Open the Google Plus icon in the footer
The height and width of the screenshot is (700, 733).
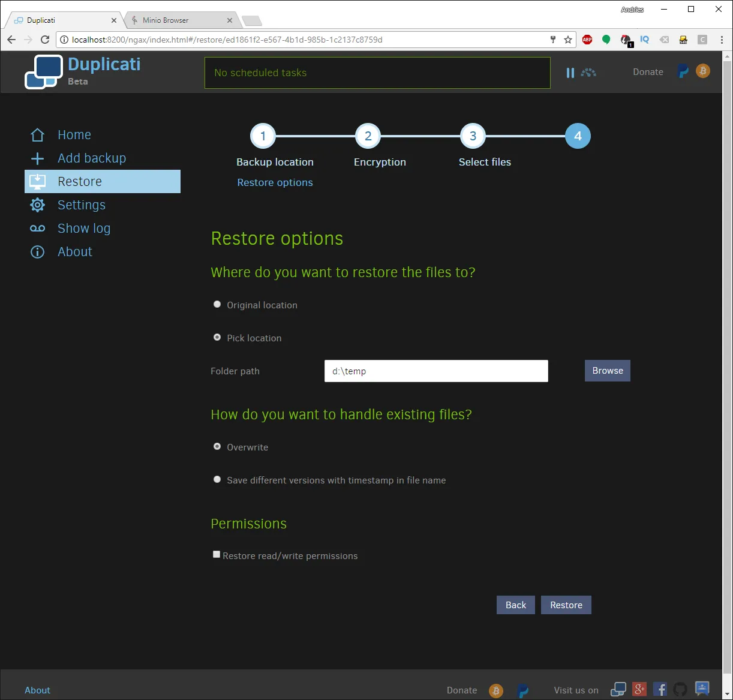pyautogui.click(x=639, y=690)
